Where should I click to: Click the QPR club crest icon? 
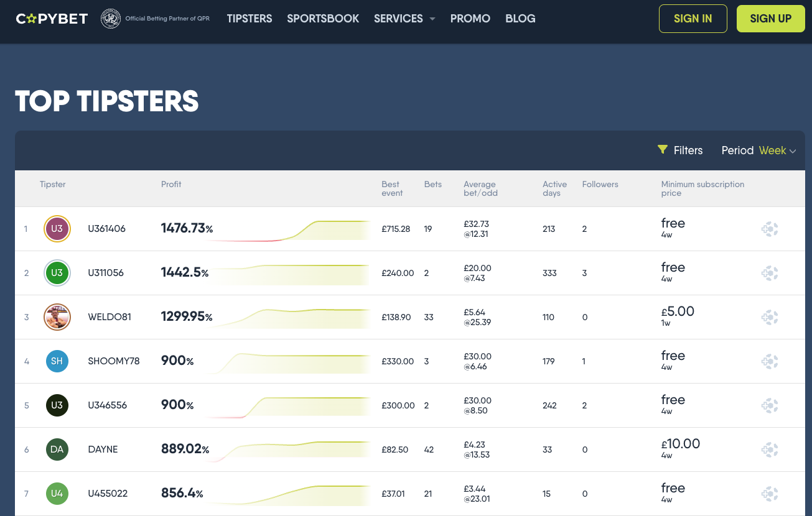(111, 19)
